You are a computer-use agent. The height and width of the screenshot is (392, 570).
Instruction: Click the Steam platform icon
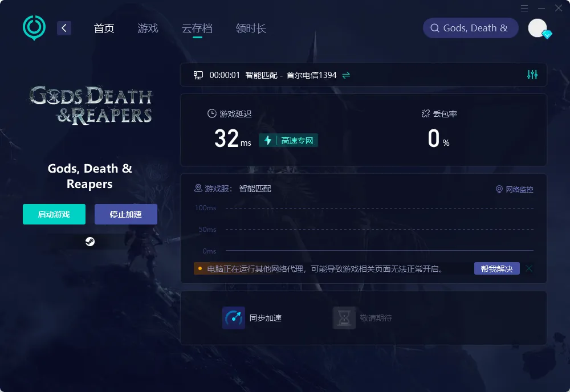[x=90, y=242]
